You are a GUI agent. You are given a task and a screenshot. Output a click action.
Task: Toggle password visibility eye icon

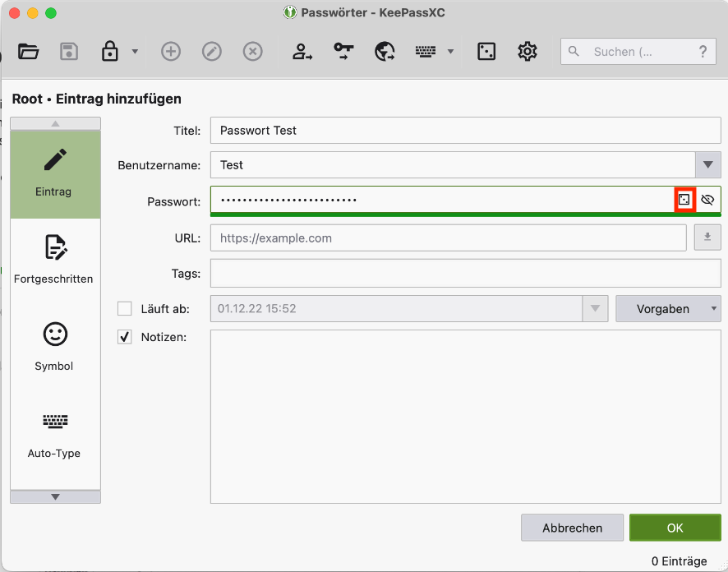point(707,201)
